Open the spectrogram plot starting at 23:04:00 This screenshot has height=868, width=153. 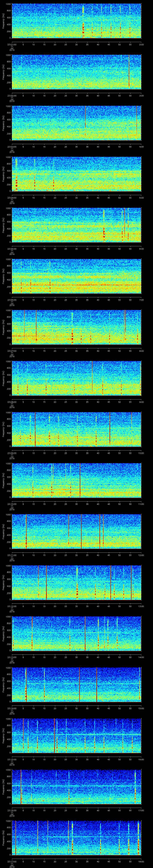click(x=77, y=174)
